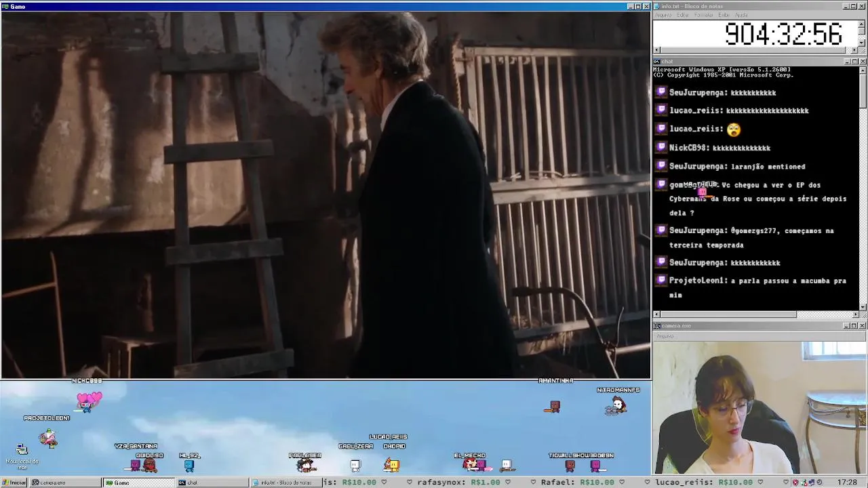Switch to camera.exe in the taskbar

pos(65,483)
